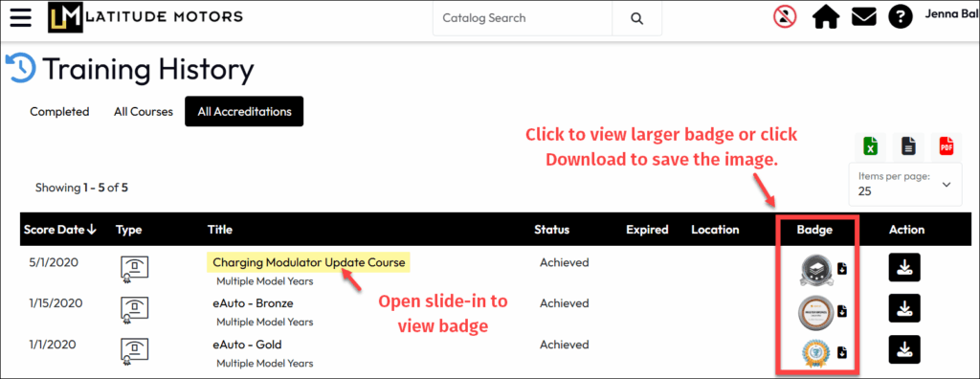The width and height of the screenshot is (980, 379).
Task: Click Multiple Model Years under Charging Modulator
Action: coord(265,281)
